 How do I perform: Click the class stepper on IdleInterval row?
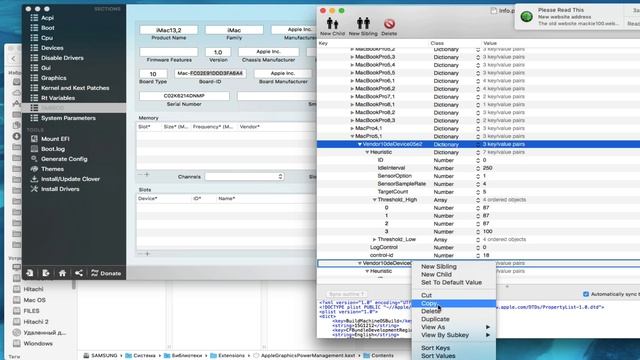(x=478, y=168)
